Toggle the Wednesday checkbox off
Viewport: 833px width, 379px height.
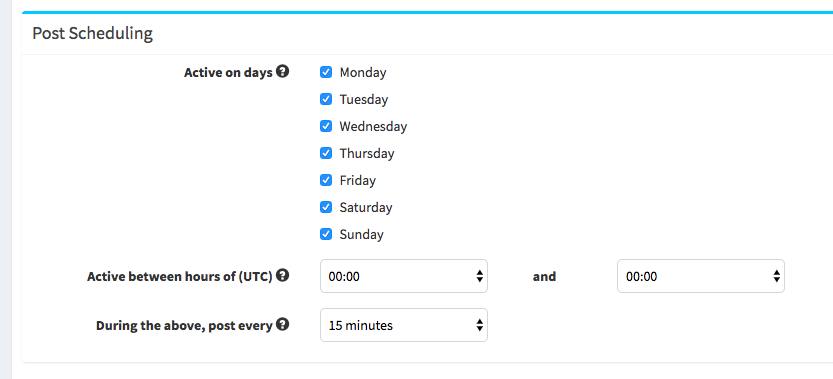point(326,127)
